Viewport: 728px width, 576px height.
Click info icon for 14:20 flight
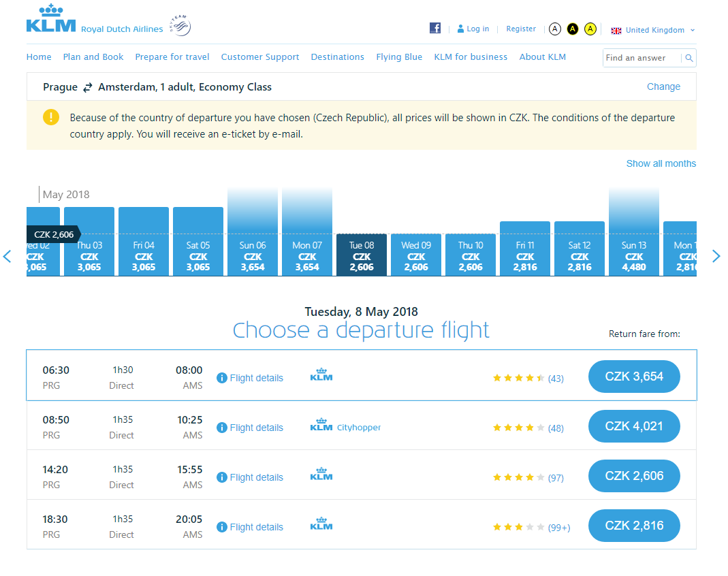pos(222,477)
